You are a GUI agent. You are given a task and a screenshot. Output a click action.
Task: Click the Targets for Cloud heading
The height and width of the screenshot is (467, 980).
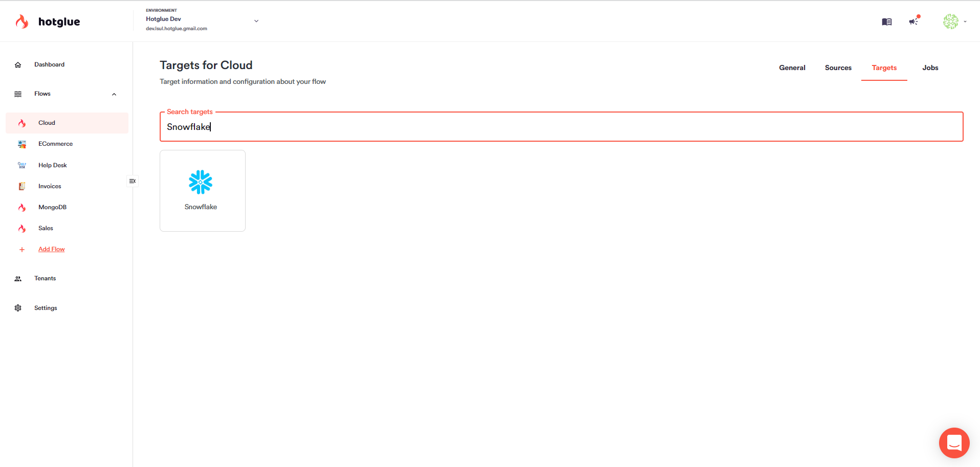[x=206, y=65]
